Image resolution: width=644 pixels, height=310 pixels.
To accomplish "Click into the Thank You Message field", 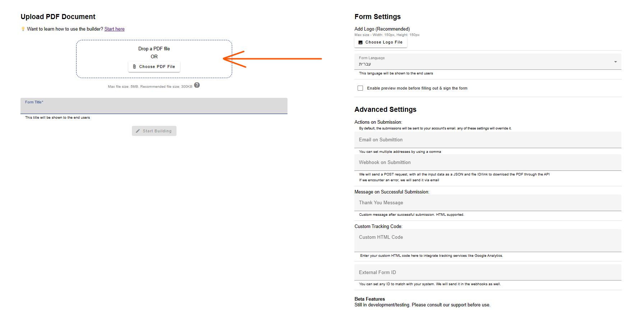I will (x=487, y=203).
